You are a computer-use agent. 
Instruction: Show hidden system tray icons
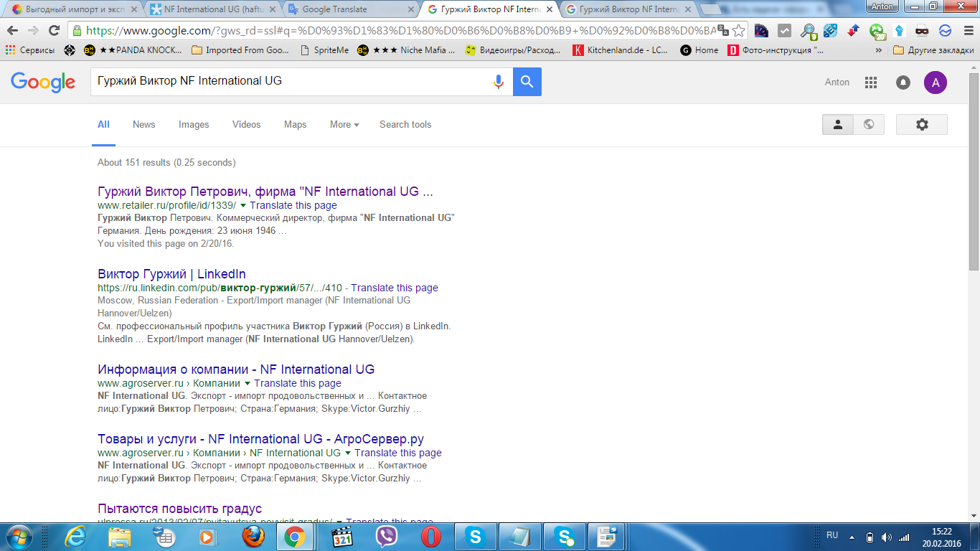pos(852,537)
